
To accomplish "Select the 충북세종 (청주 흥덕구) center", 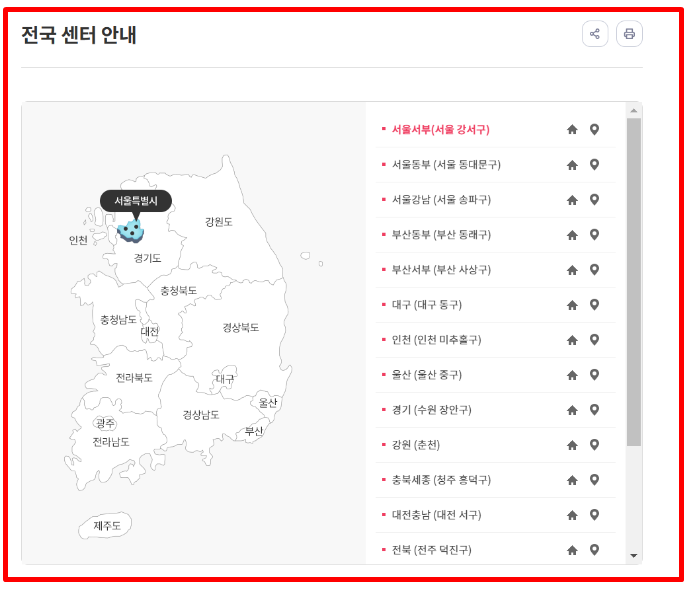I will coord(441,480).
